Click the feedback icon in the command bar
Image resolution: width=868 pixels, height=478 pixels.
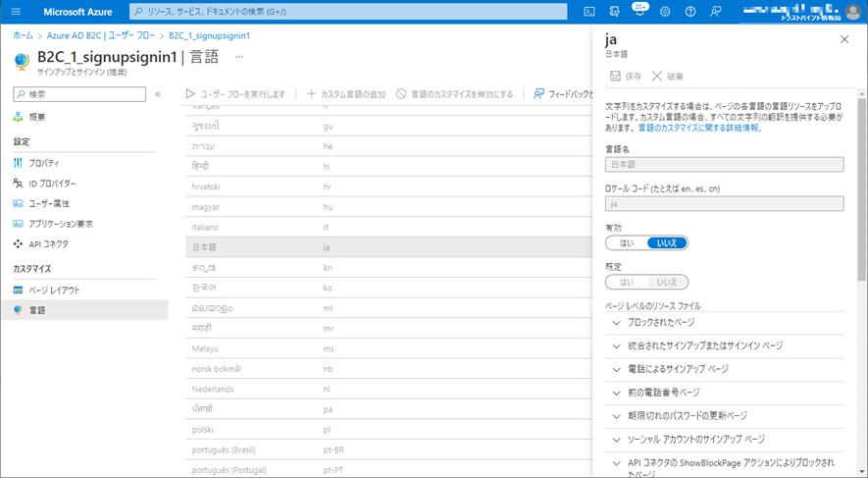pyautogui.click(x=538, y=94)
